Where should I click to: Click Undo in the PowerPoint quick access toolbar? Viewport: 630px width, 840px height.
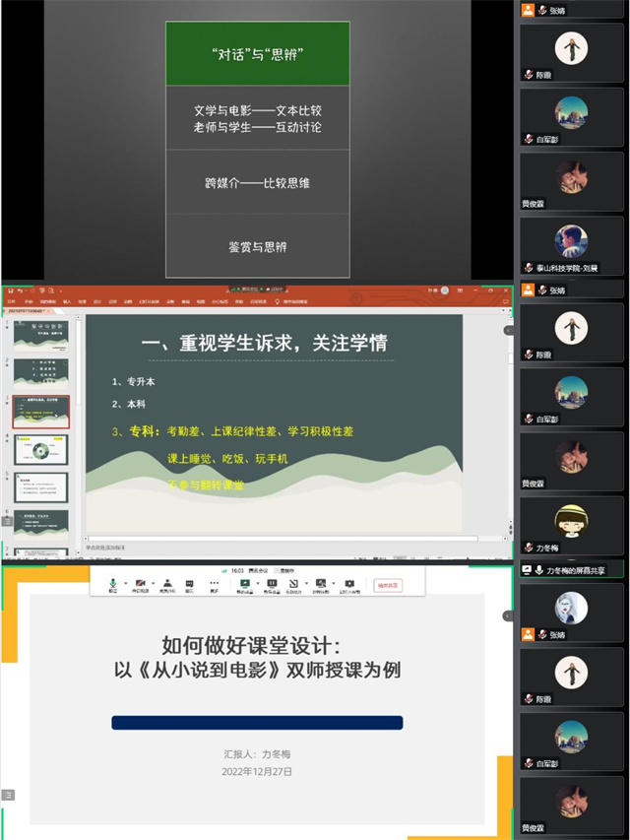[20, 291]
